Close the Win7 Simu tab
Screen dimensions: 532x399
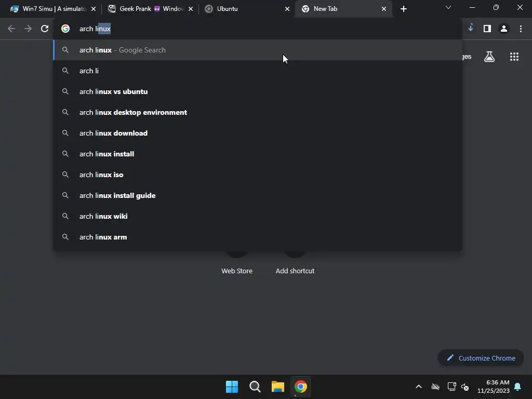94,9
